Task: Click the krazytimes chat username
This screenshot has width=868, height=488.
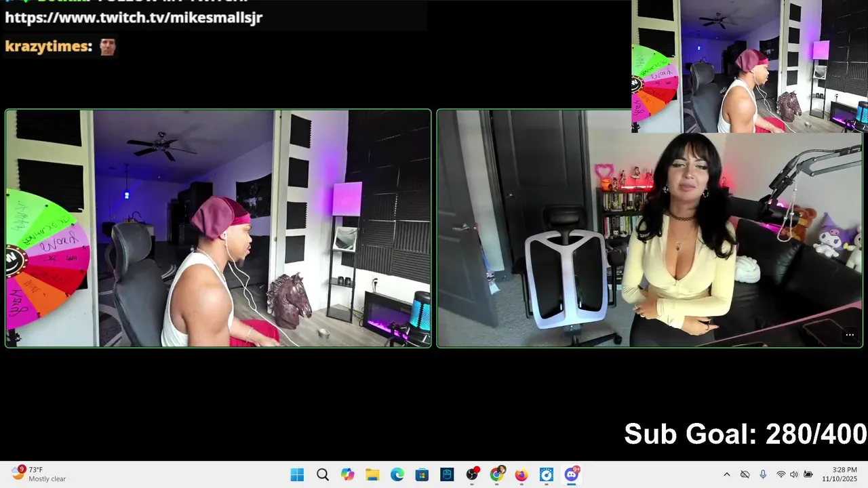Action: click(x=48, y=46)
